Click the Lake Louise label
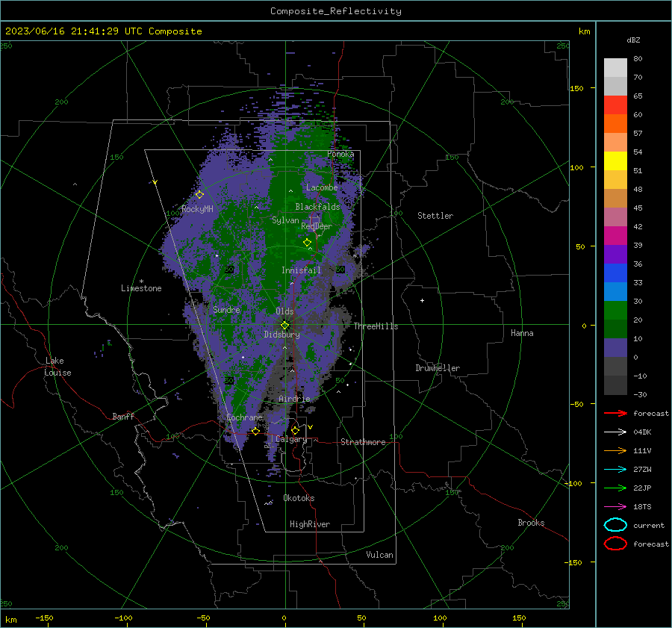The width and height of the screenshot is (672, 628). pos(57,367)
